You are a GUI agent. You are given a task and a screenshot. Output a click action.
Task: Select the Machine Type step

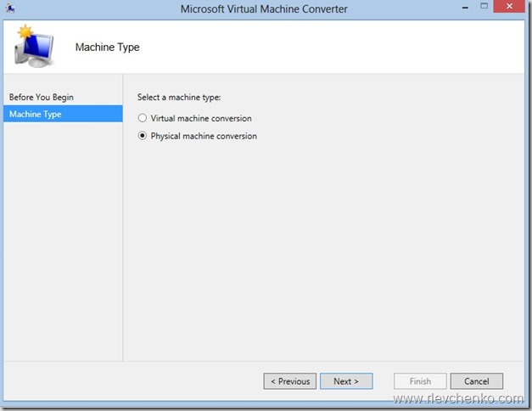(x=63, y=114)
